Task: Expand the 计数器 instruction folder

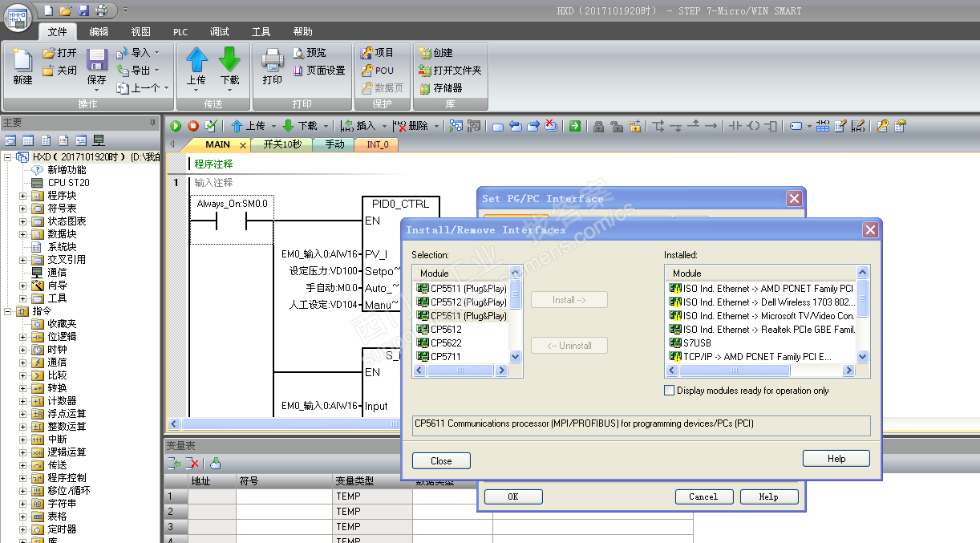Action: pyautogui.click(x=23, y=401)
